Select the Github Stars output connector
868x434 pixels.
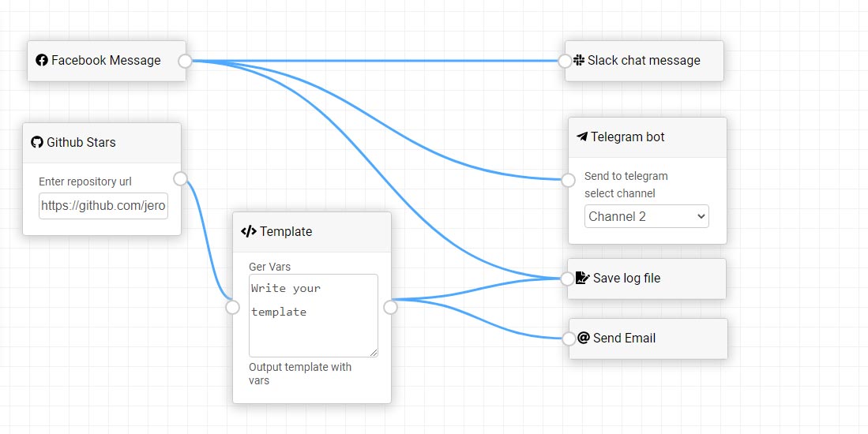180,178
